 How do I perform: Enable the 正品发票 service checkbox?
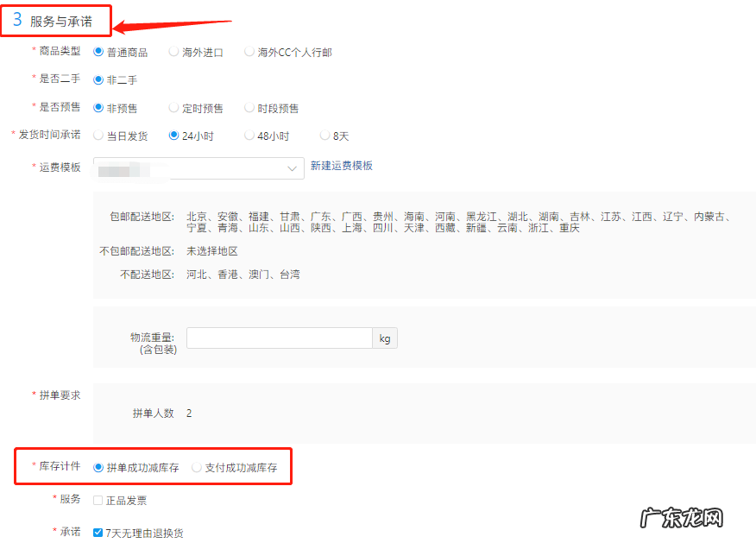(x=97, y=500)
